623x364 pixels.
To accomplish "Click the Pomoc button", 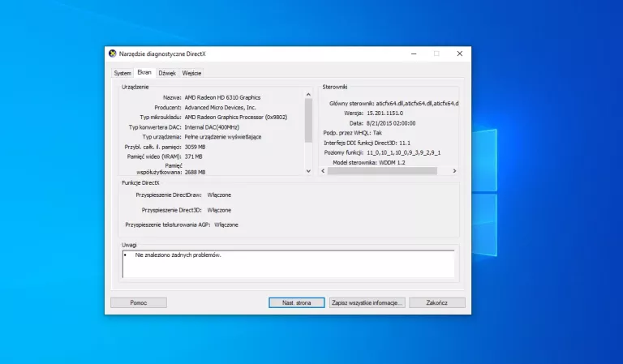I will (x=138, y=302).
